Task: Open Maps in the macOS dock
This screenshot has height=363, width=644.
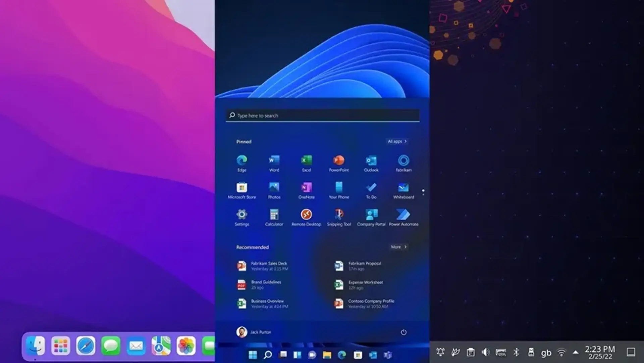Action: click(x=161, y=346)
